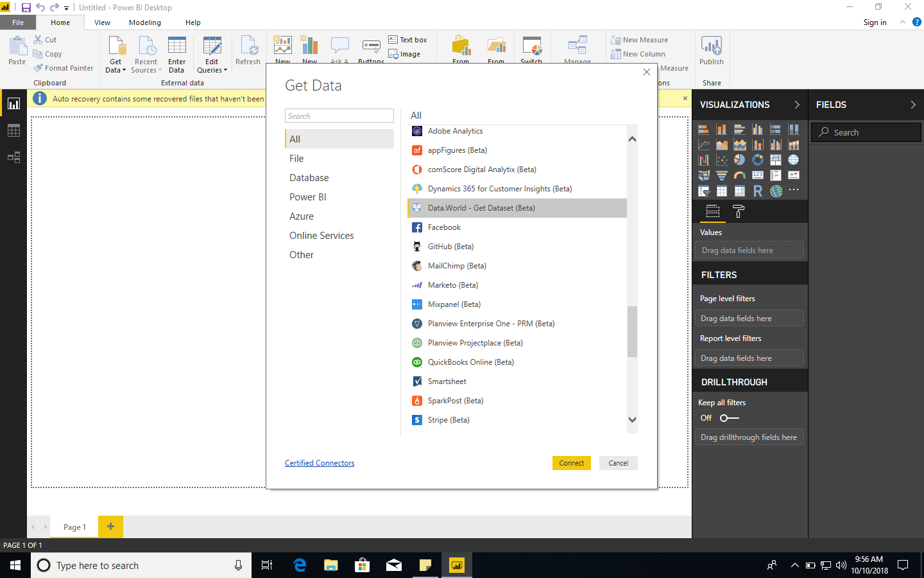Click the Fields pane search box
This screenshot has width=924, height=578.
point(866,132)
